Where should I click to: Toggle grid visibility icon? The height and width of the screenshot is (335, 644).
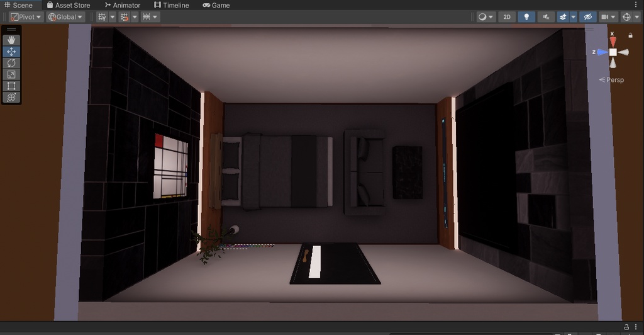(103, 17)
